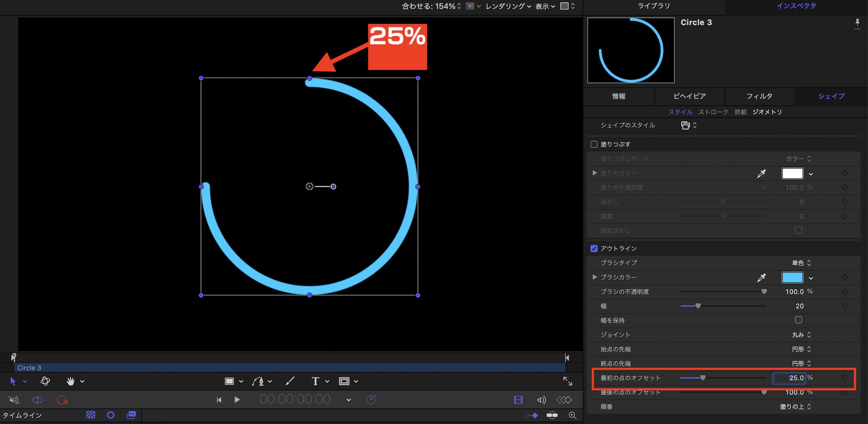Expand the ブラシカラー disclosure triangle
Image resolution: width=868 pixels, height=424 pixels.
pos(595,277)
